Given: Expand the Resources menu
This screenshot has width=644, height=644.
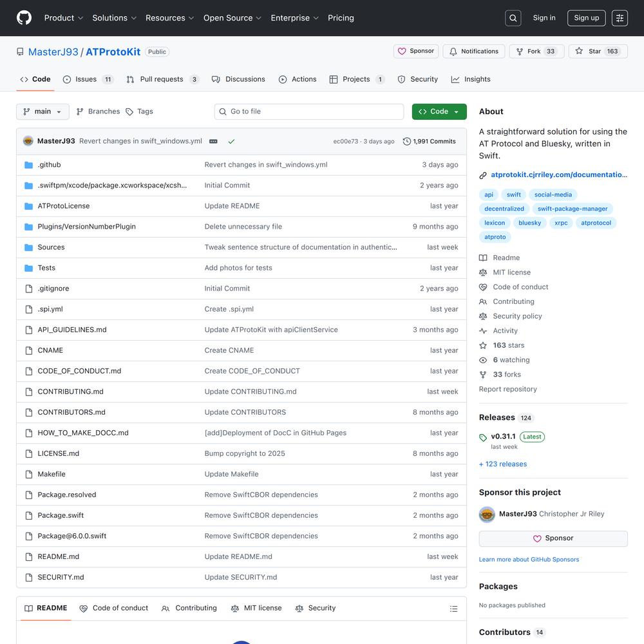Looking at the screenshot, I should (169, 18).
